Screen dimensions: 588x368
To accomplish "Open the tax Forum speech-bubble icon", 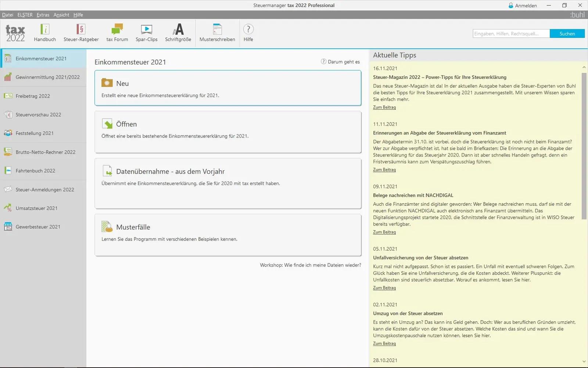I will [x=117, y=29].
